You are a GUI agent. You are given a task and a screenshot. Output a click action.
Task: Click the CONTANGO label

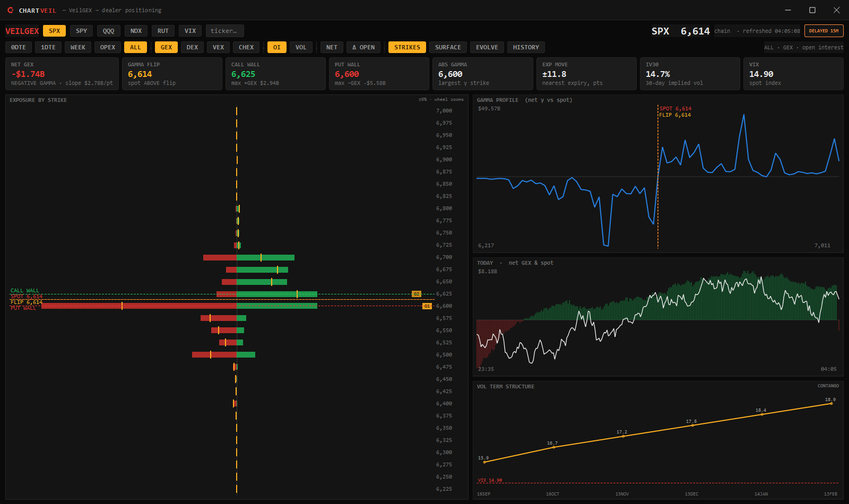(828, 386)
